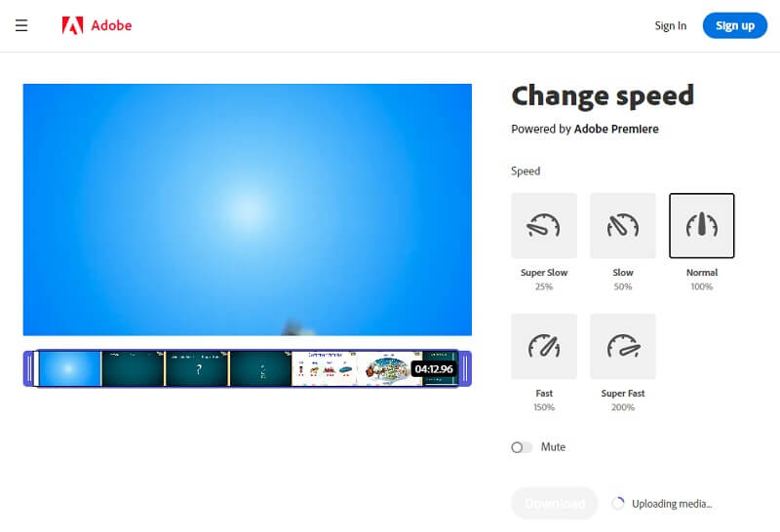The width and height of the screenshot is (780, 532).
Task: Click the Uploading media spinner icon
Action: [x=617, y=504]
